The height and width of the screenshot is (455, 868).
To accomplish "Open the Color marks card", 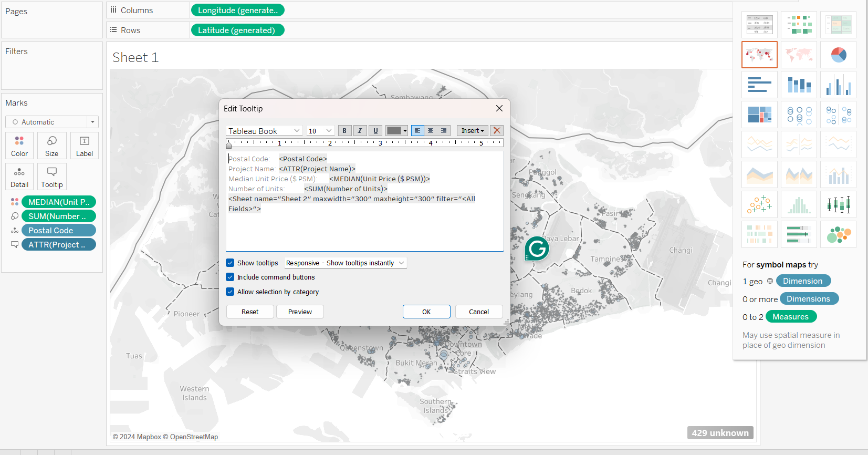I will (x=19, y=146).
